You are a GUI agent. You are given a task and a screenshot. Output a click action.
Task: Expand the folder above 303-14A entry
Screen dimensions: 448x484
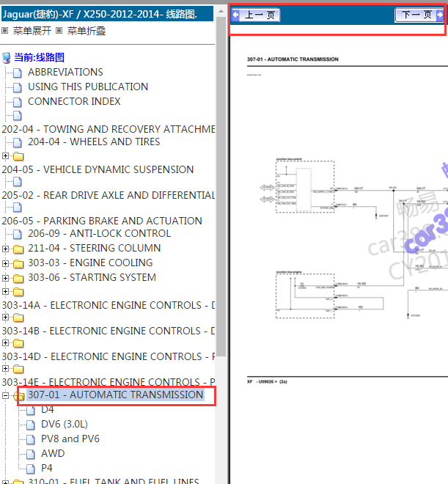tap(5, 291)
